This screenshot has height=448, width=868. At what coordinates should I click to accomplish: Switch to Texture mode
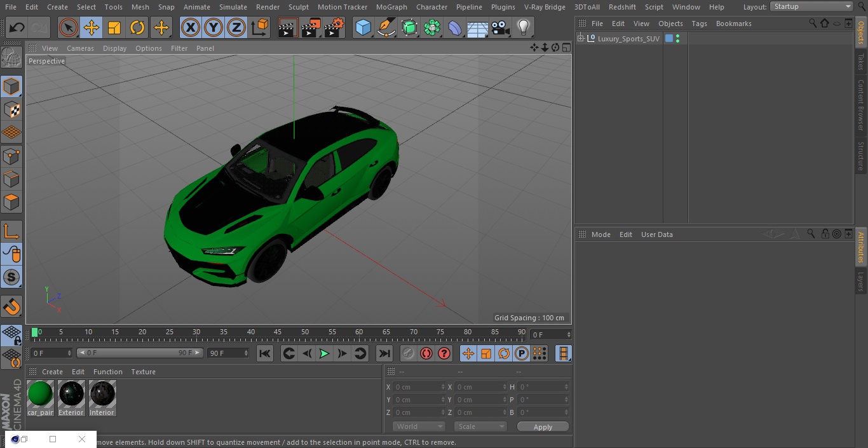(x=11, y=109)
